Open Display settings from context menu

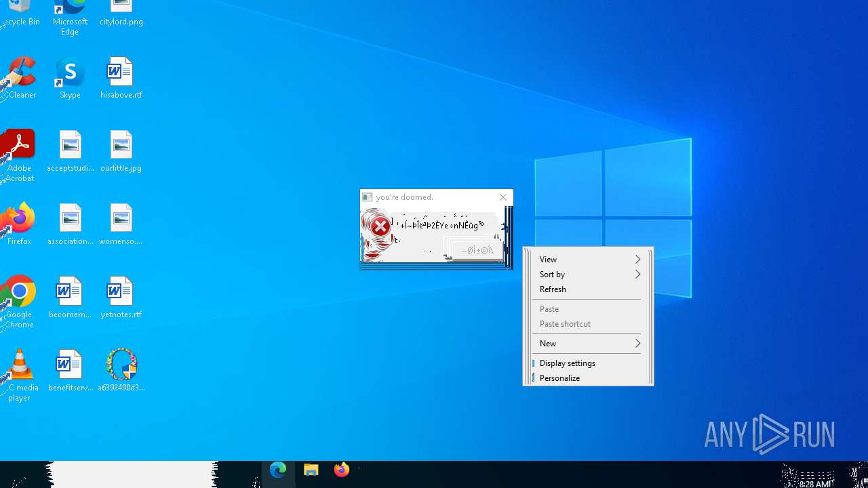pos(588,363)
